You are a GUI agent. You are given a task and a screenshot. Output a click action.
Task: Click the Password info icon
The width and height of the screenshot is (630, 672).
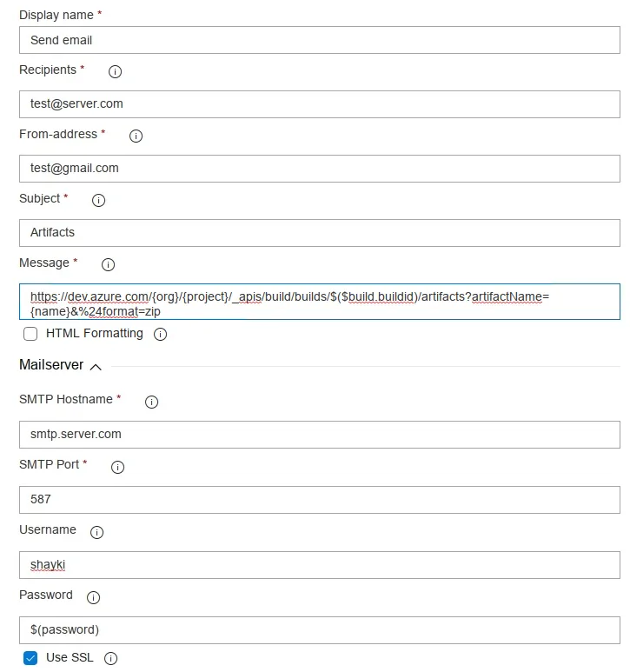pyautogui.click(x=94, y=597)
